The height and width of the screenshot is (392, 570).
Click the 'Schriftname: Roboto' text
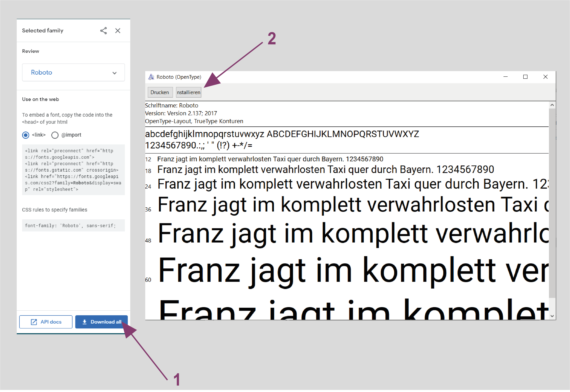tap(172, 106)
